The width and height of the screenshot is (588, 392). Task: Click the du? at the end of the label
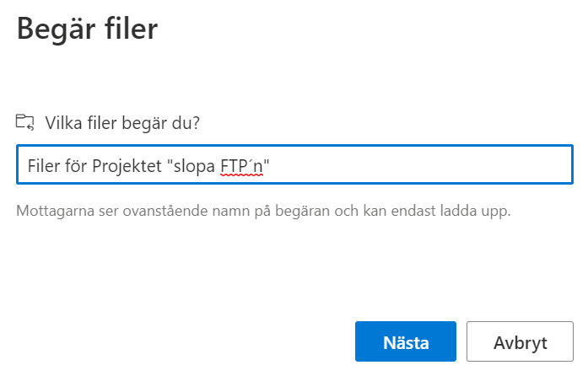point(186,122)
